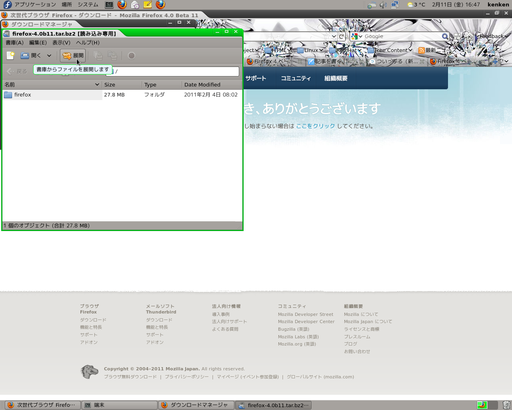The image size is (512, 410).
Task: Click the open archive 開く icon
Action: click(30, 56)
